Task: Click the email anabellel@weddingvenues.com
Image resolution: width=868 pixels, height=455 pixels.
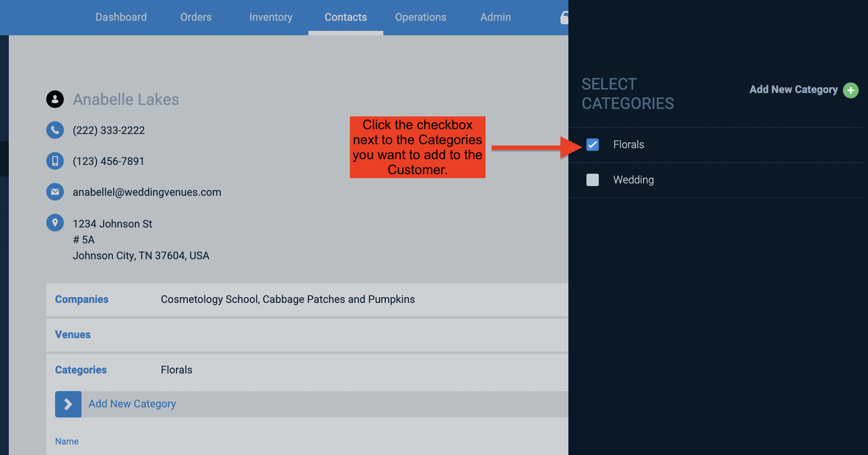Action: [147, 192]
